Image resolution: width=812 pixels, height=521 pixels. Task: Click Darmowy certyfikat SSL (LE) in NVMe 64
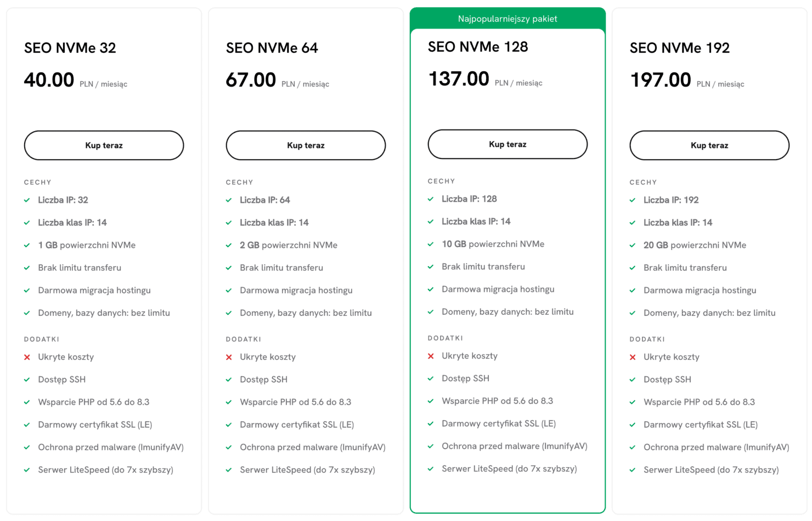[x=297, y=424]
